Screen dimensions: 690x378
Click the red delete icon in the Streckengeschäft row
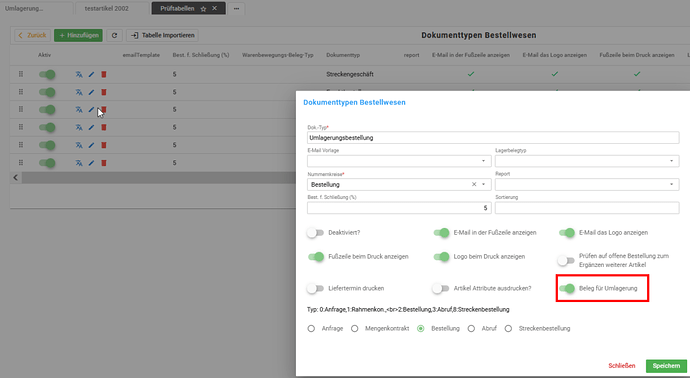pos(104,74)
